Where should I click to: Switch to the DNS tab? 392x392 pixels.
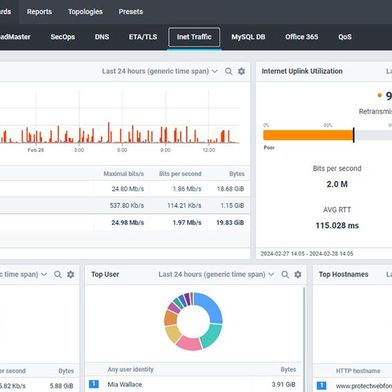tap(102, 37)
